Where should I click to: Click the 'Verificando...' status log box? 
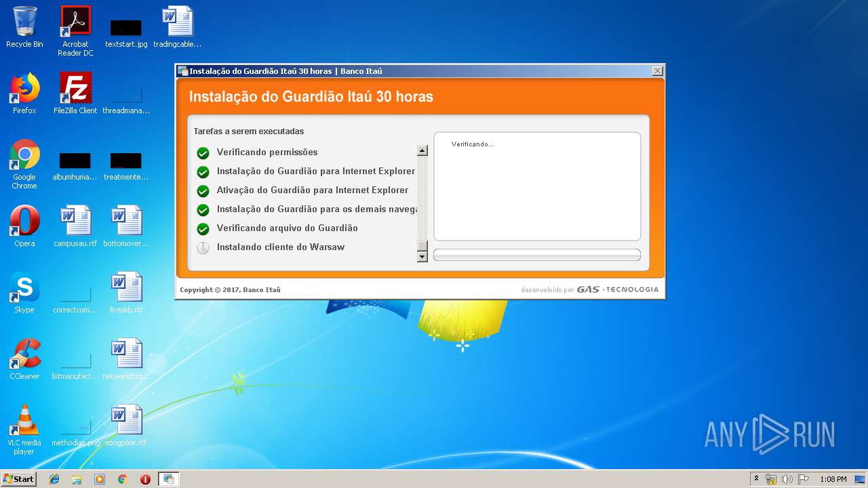click(537, 186)
